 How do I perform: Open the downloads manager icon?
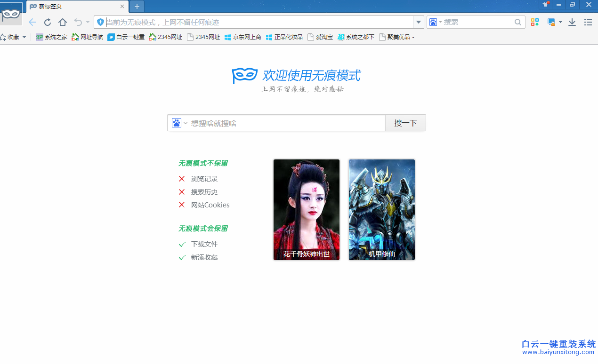click(572, 22)
